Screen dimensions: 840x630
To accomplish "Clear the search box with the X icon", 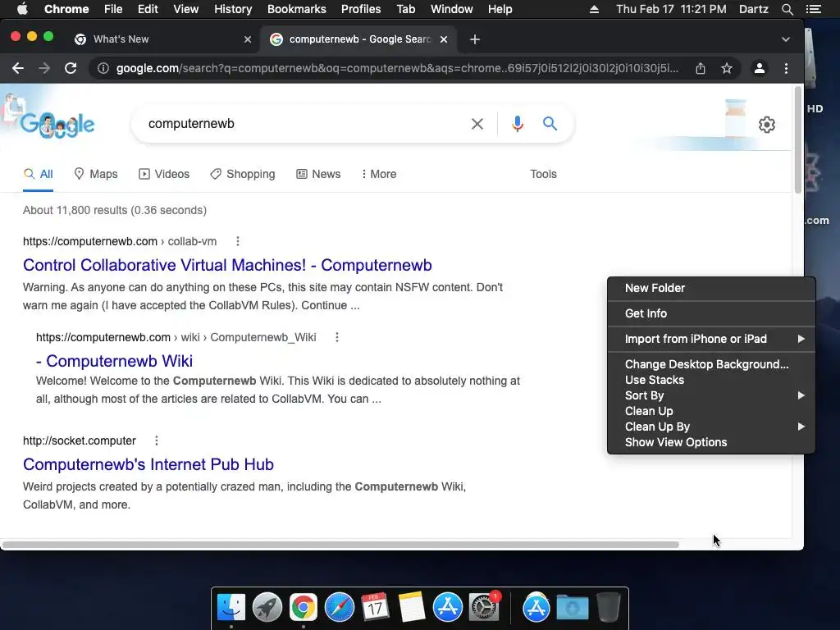I will click(x=477, y=124).
